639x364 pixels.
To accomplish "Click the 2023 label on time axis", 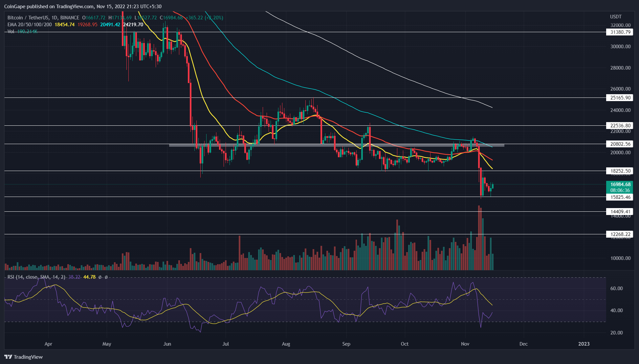I will (x=584, y=344).
